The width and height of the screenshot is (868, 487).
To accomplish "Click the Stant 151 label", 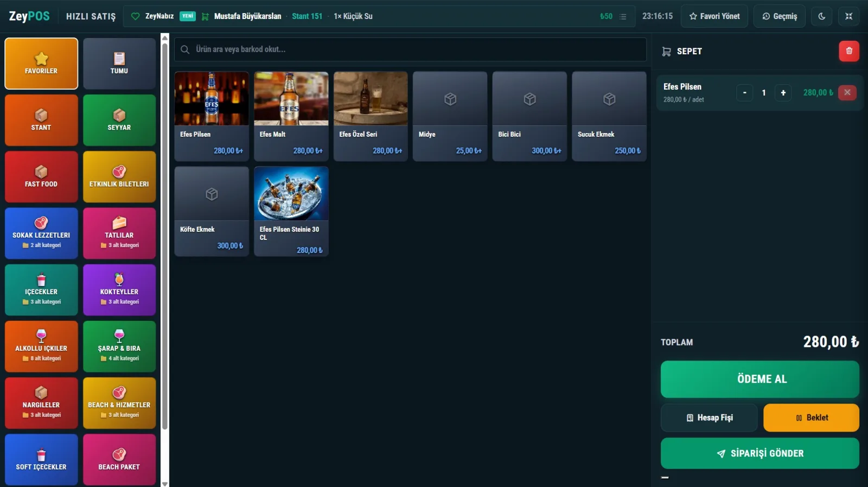I will tap(307, 16).
